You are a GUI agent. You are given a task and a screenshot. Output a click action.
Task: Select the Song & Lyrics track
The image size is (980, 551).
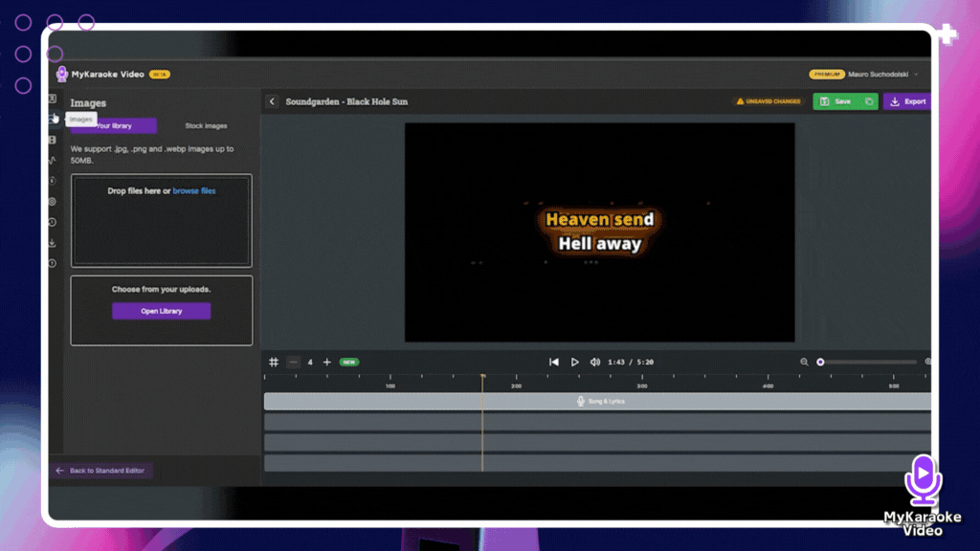(x=597, y=401)
